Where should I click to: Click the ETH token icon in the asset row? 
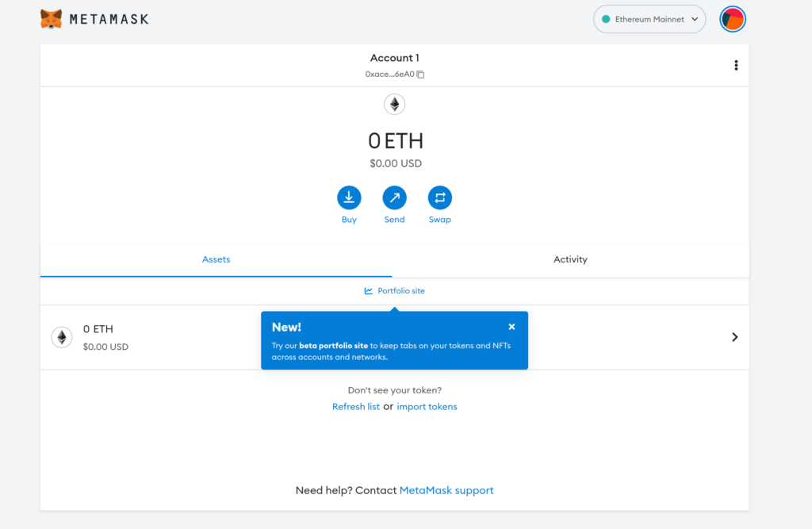(x=62, y=337)
